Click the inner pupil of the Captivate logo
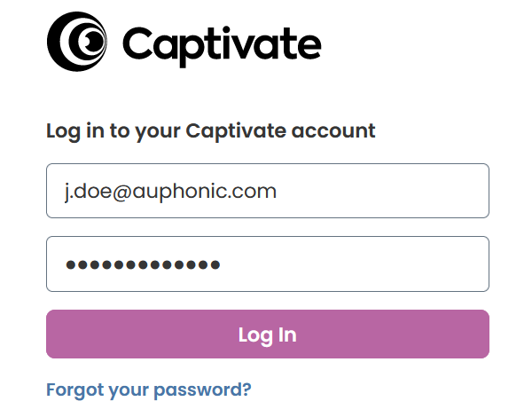 tap(90, 41)
